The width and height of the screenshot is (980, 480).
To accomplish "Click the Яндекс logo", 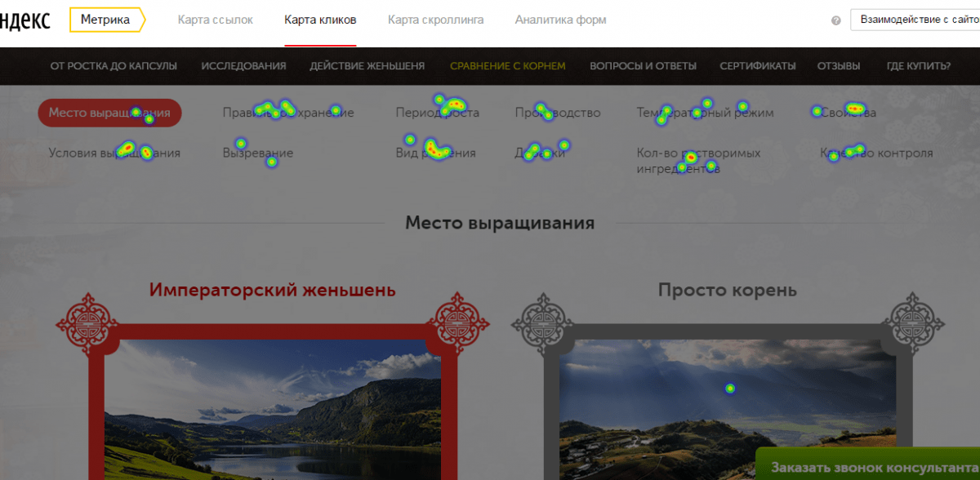I will click(24, 20).
